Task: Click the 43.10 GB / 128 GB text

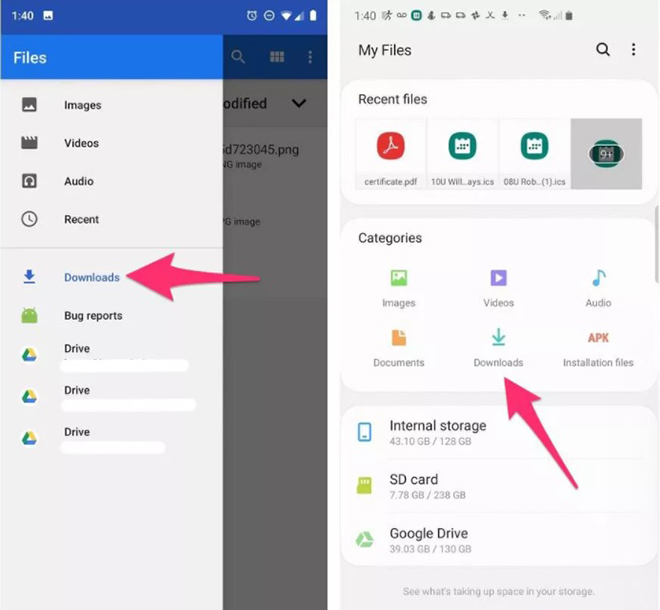Action: [x=430, y=441]
